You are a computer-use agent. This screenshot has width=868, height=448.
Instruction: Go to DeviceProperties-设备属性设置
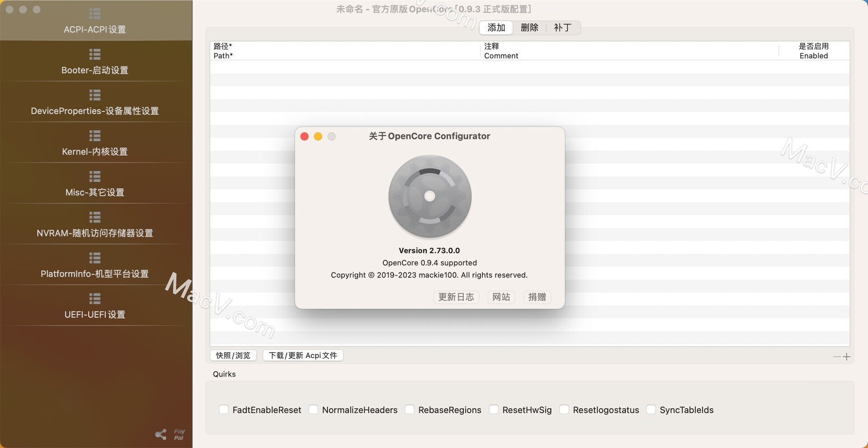pyautogui.click(x=95, y=111)
